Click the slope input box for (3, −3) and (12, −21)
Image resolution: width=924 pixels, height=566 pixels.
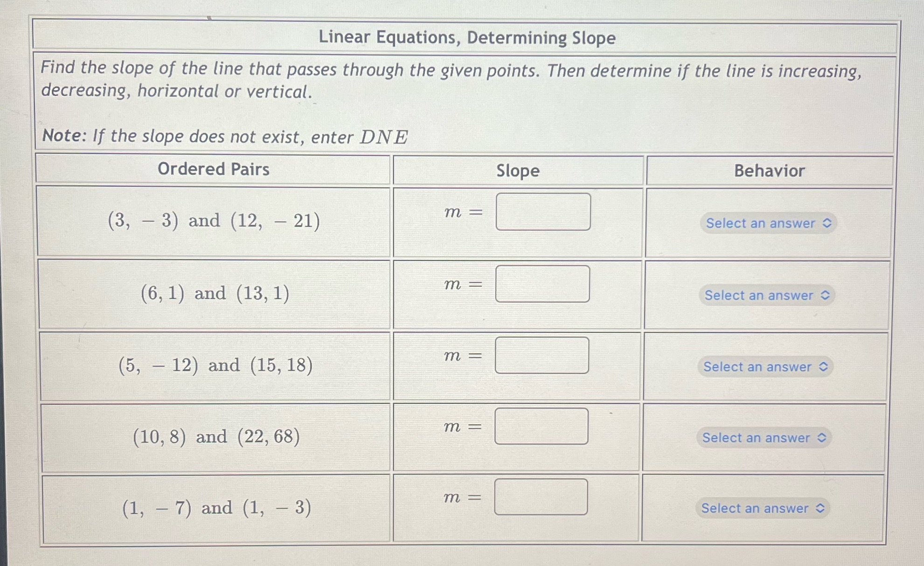tap(543, 212)
